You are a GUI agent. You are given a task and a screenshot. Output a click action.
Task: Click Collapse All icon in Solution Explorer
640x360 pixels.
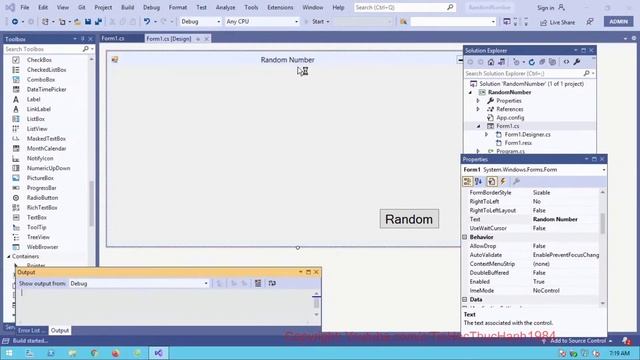[x=542, y=62]
